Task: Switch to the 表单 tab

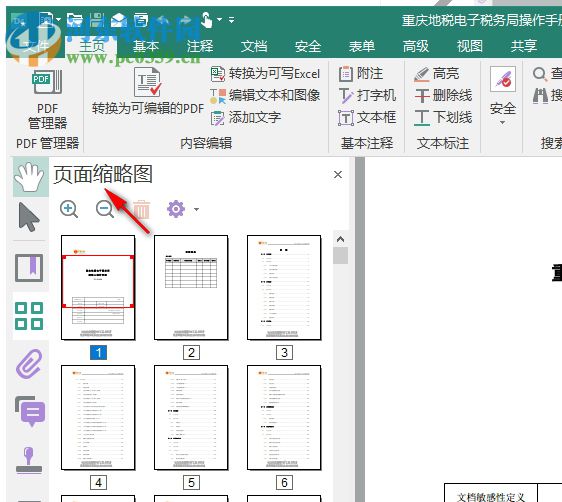Action: 362,46
